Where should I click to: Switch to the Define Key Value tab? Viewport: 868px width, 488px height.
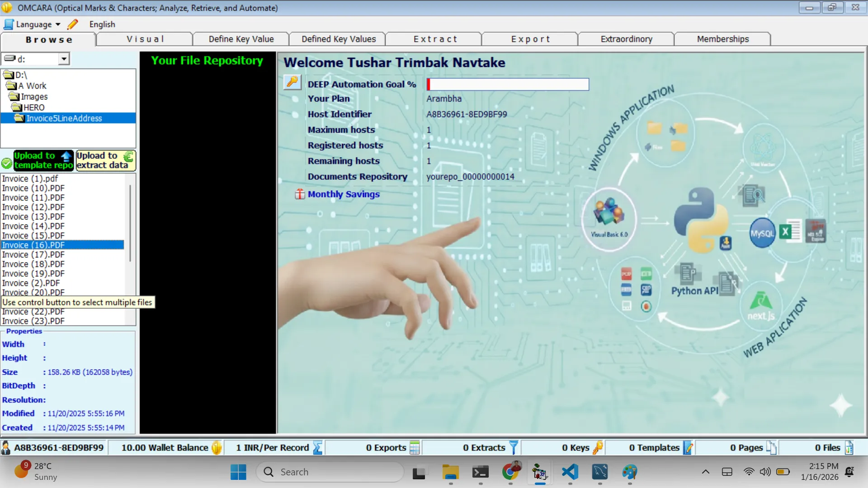(241, 39)
